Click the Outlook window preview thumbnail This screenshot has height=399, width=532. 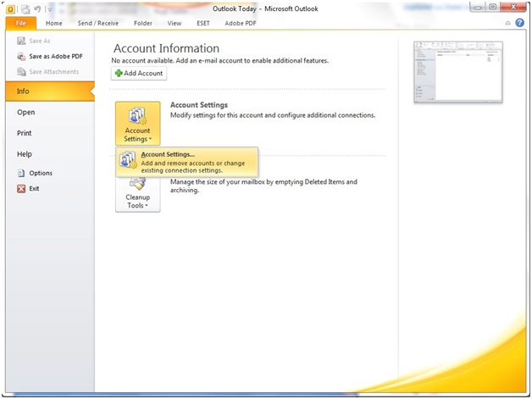(x=458, y=72)
